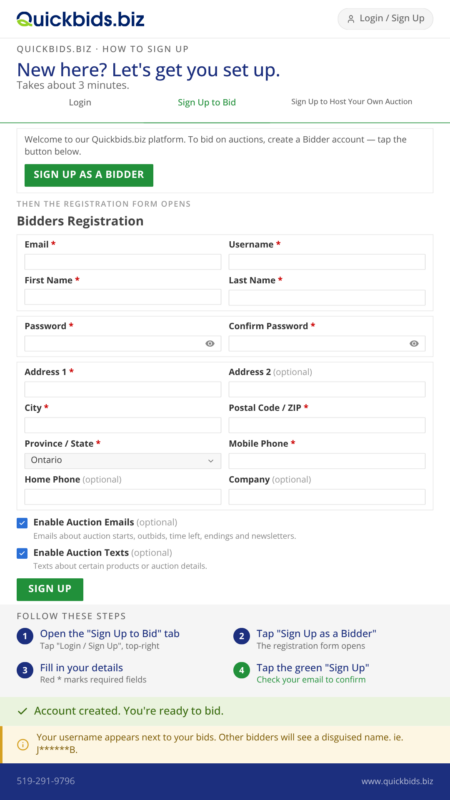Switch to the Login tab

[x=80, y=103]
